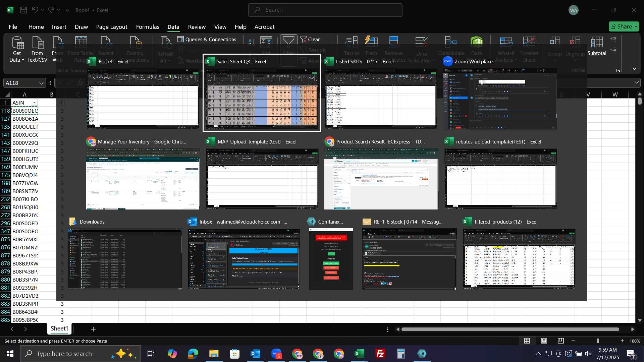Click the WA account avatar
Screen dimensions: 644x362
pos(574,10)
